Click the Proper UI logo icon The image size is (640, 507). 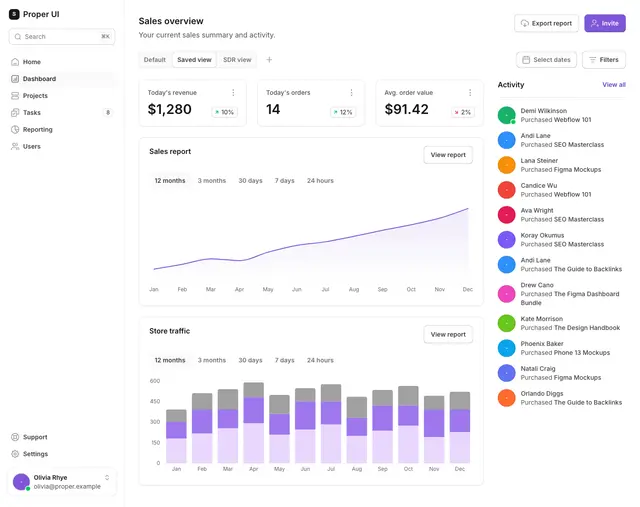point(14,14)
